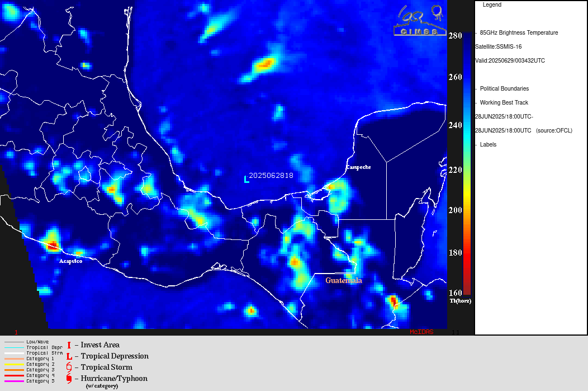Click the red McIDAS label
The image size is (588, 391).
tap(421, 332)
